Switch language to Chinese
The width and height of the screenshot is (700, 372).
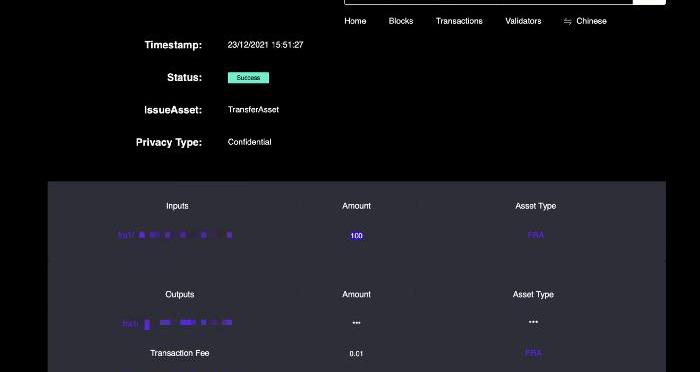coord(591,21)
